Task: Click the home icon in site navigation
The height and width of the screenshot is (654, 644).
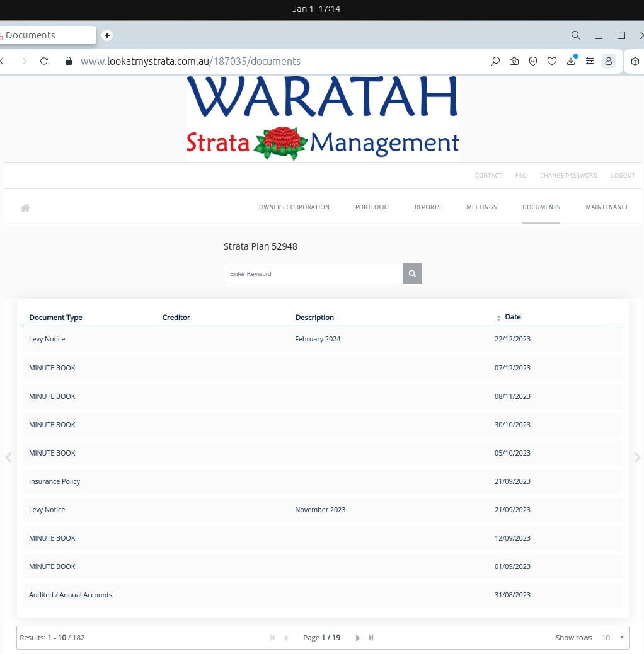Action: [25, 208]
